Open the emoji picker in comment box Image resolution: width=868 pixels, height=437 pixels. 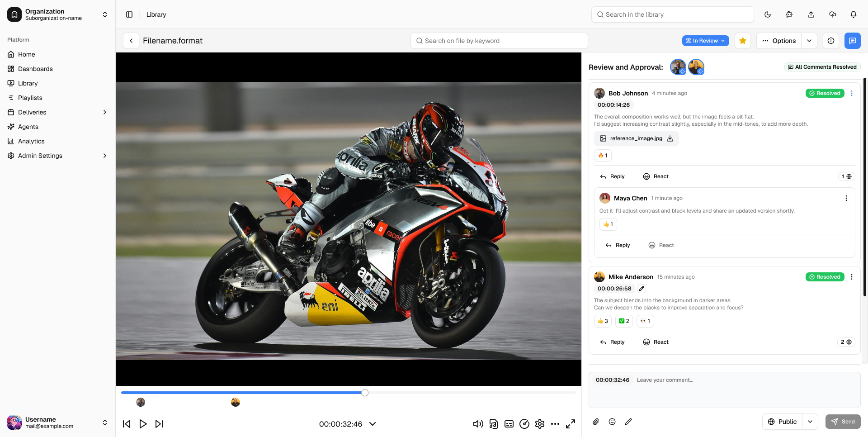(612, 422)
